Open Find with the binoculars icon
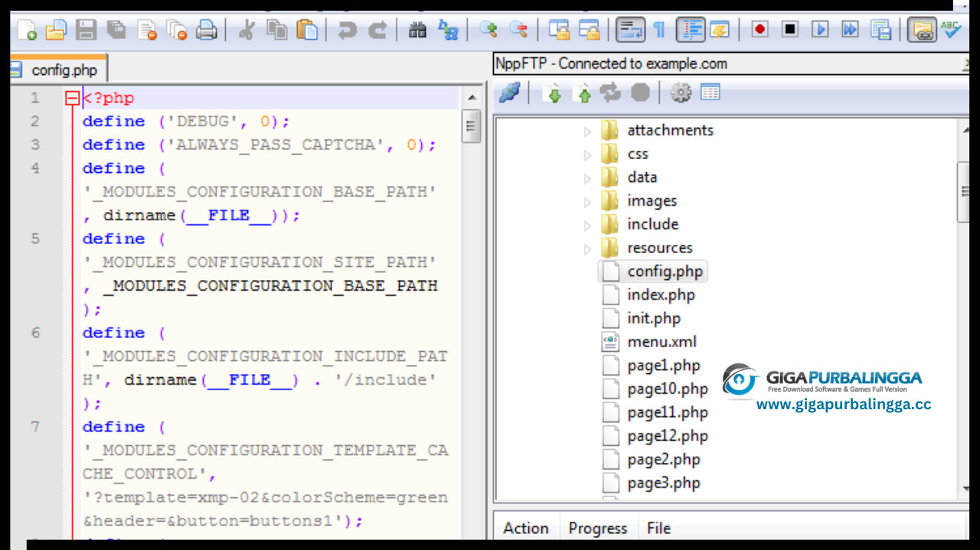This screenshot has height=550, width=980. [417, 30]
